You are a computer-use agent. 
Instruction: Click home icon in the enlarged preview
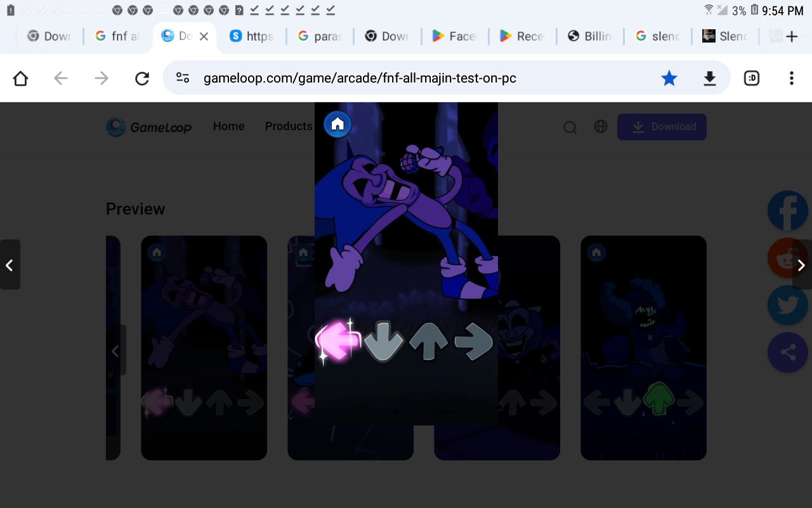(x=337, y=124)
